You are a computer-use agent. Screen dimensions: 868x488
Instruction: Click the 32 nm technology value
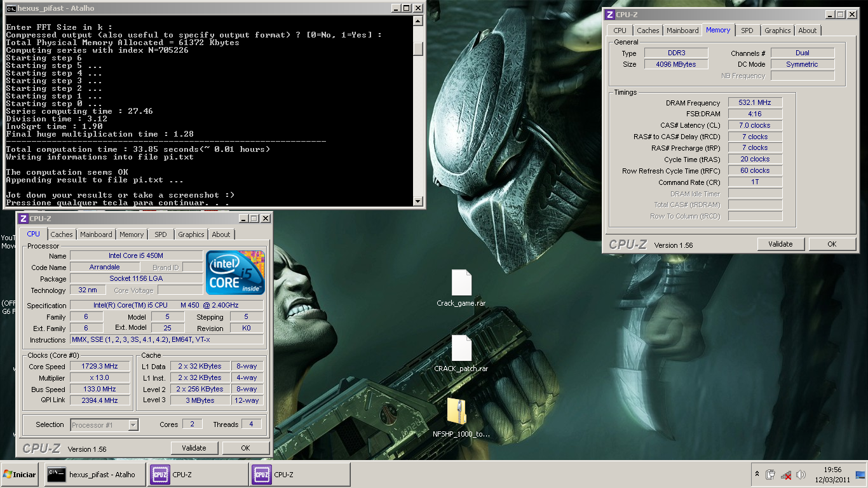[x=88, y=290]
